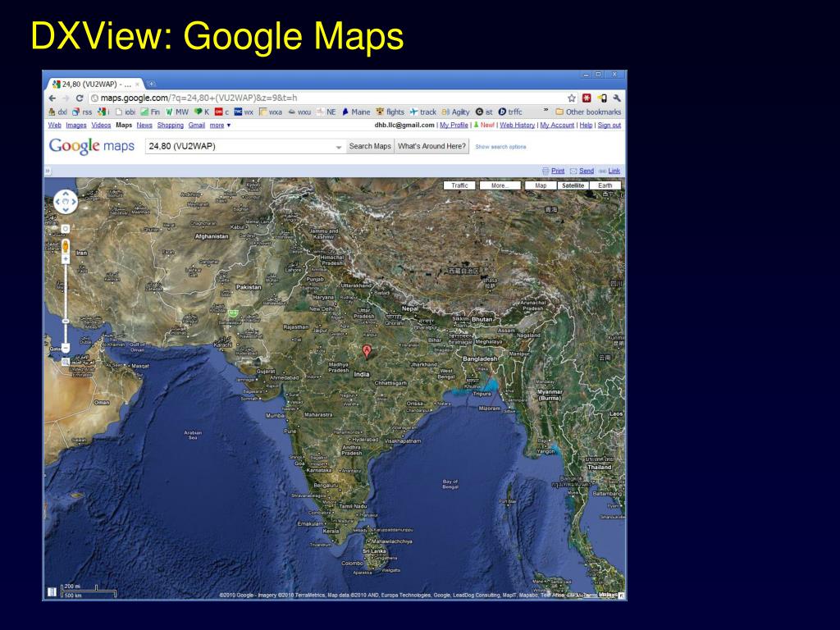Click the red marker A pin in India

point(367,351)
